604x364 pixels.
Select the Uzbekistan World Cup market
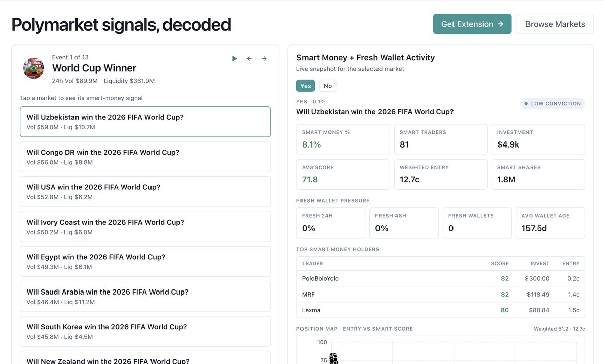[x=145, y=122]
